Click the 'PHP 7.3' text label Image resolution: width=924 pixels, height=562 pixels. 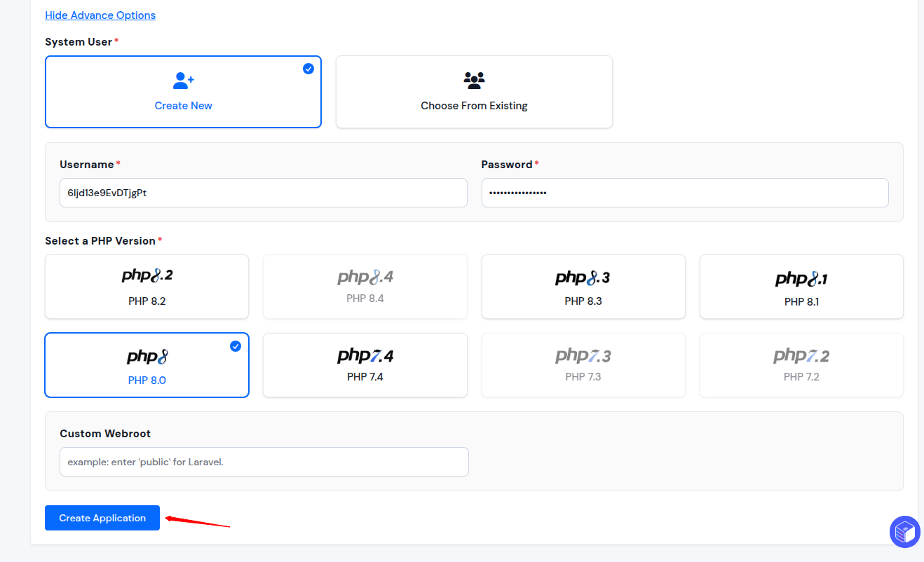pyautogui.click(x=583, y=377)
